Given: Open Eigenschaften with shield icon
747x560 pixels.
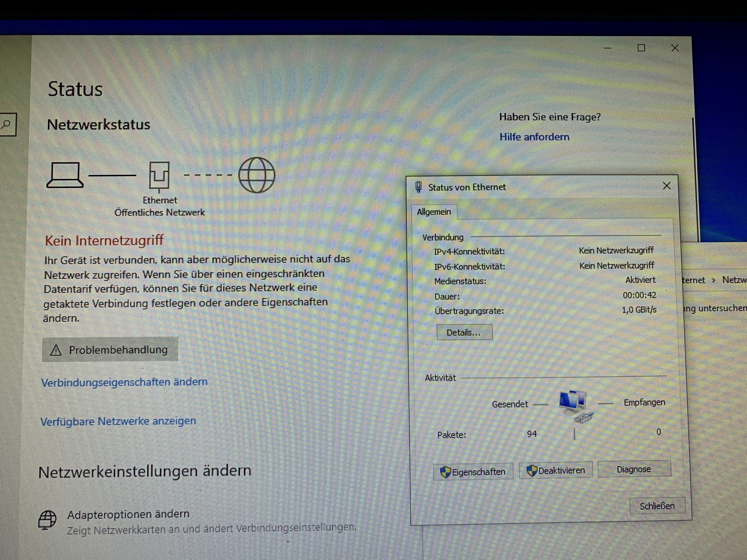Looking at the screenshot, I should 473,472.
